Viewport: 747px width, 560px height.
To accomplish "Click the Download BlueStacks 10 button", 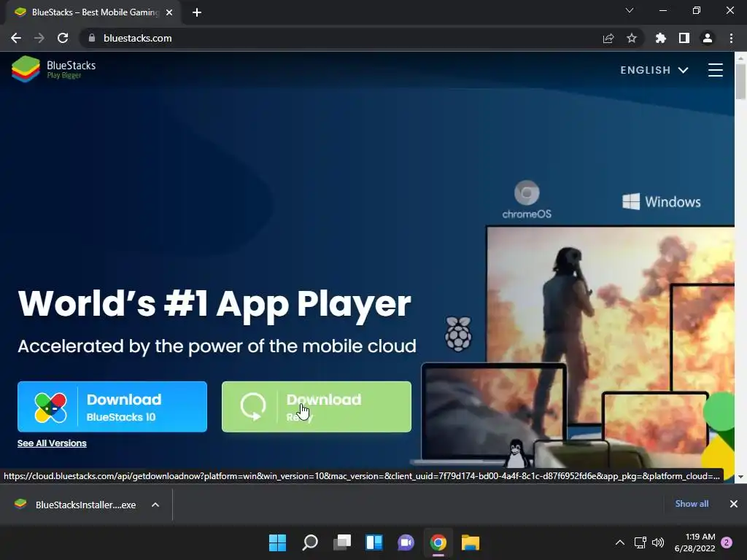I will click(112, 407).
